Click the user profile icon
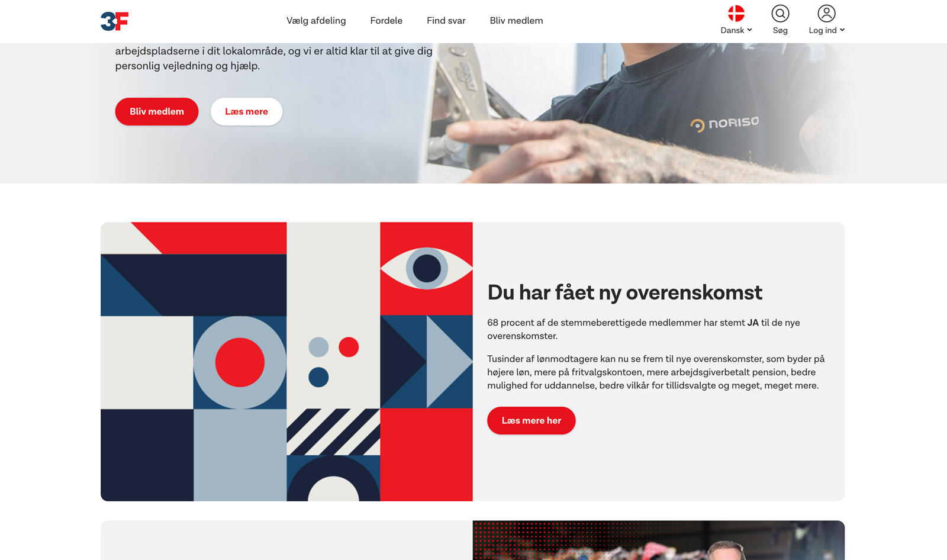This screenshot has height=560, width=947. pos(826,13)
